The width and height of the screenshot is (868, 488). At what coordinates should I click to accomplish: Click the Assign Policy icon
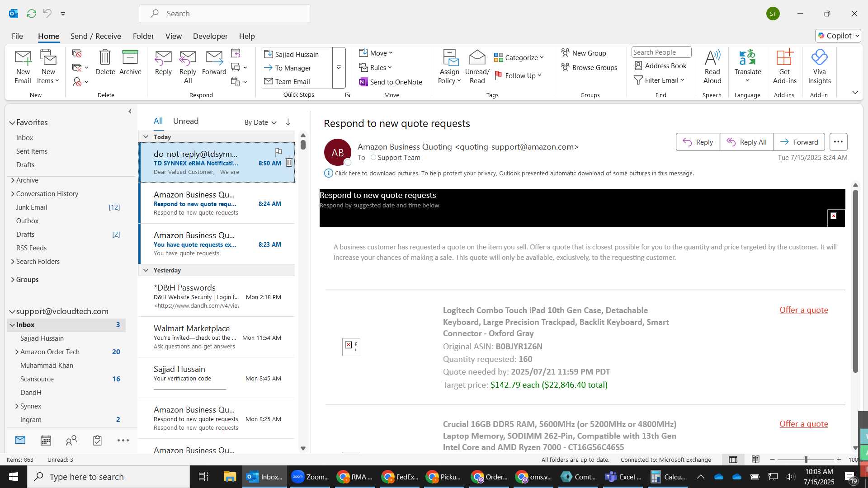tap(449, 67)
